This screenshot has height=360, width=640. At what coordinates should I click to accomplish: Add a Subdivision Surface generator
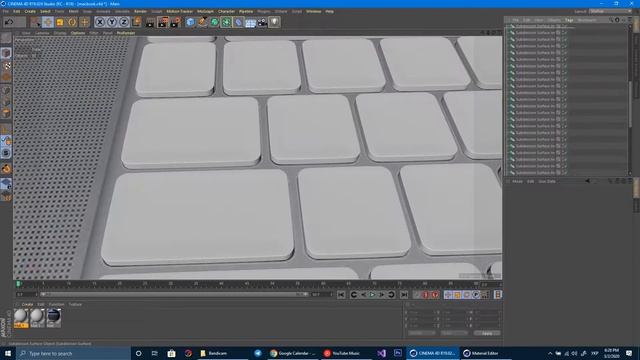[x=214, y=22]
